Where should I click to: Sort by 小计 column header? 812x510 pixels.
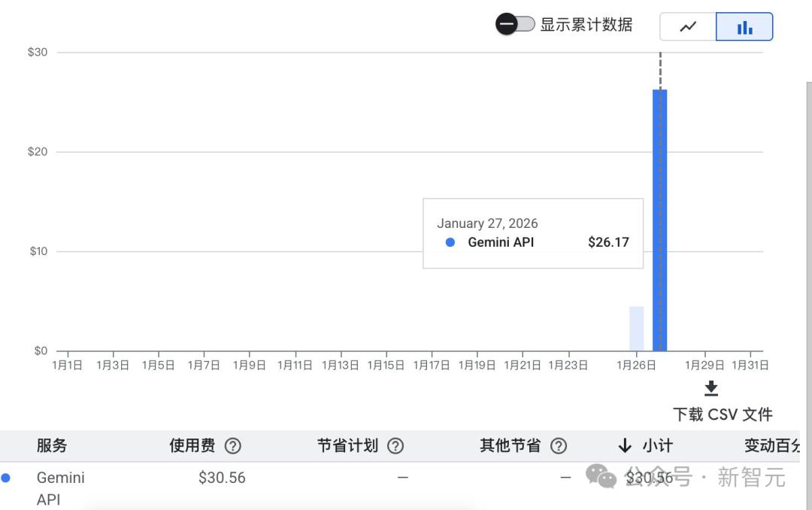(658, 446)
